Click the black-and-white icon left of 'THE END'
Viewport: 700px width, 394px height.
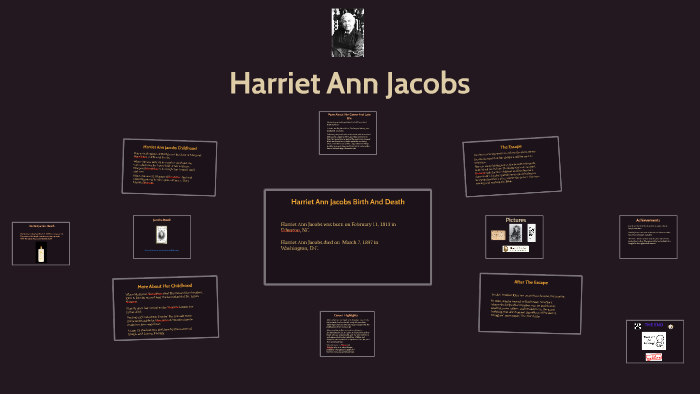pos(638,326)
